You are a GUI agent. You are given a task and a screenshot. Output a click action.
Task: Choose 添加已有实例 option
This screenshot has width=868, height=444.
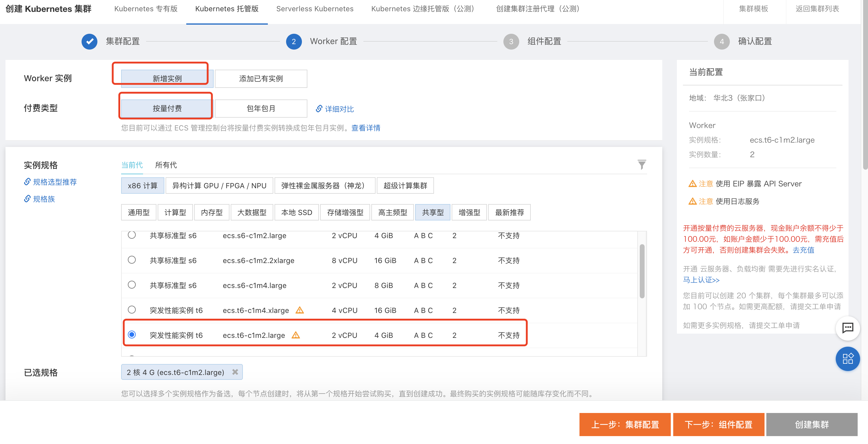(261, 78)
